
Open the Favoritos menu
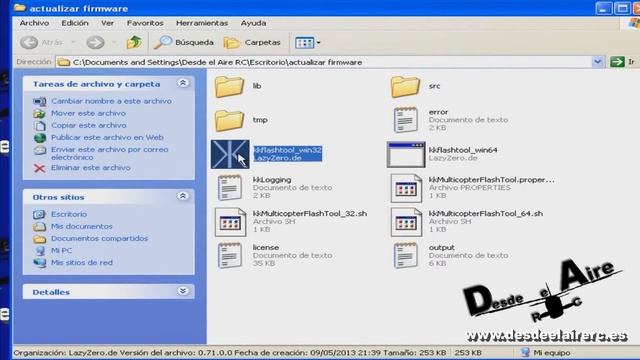coord(145,23)
